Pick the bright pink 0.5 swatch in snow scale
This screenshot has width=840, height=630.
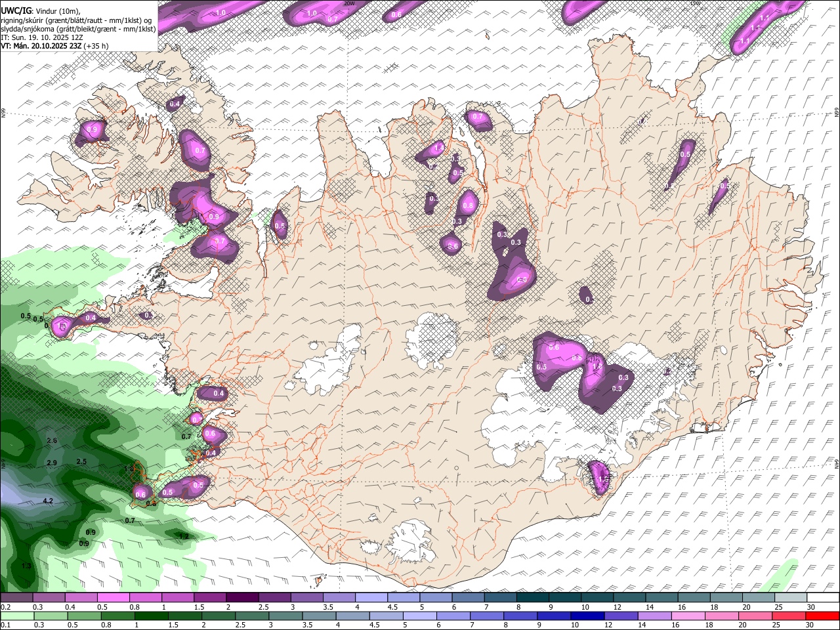113,598
